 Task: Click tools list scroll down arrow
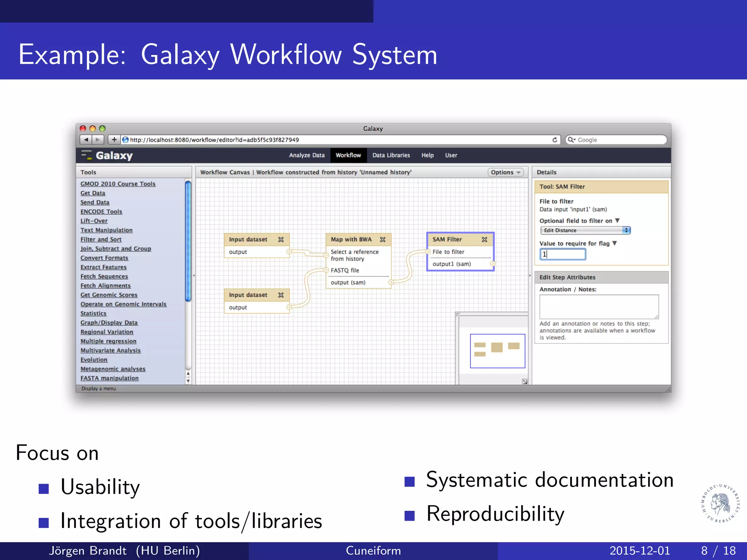[x=188, y=381]
